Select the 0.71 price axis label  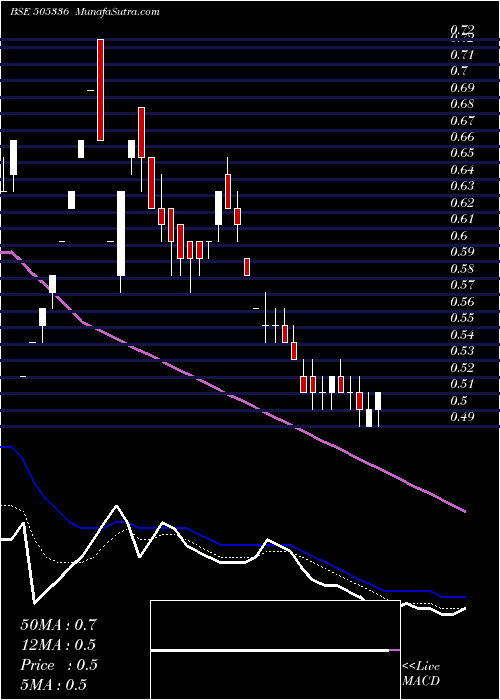click(462, 55)
